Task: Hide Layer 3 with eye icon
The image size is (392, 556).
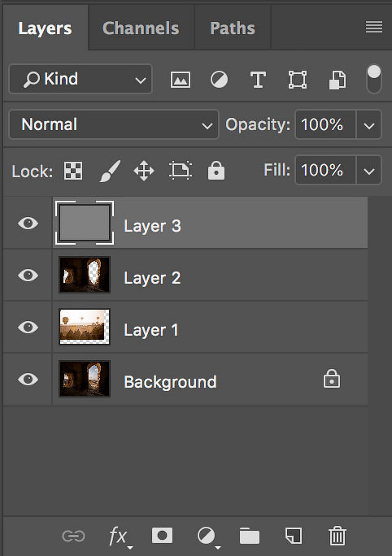Action: pyautogui.click(x=28, y=223)
